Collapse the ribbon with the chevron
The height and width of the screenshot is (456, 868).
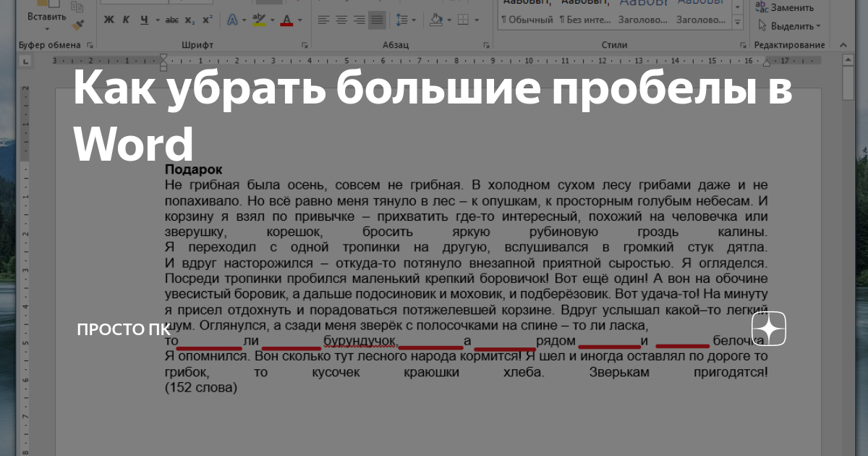(843, 45)
